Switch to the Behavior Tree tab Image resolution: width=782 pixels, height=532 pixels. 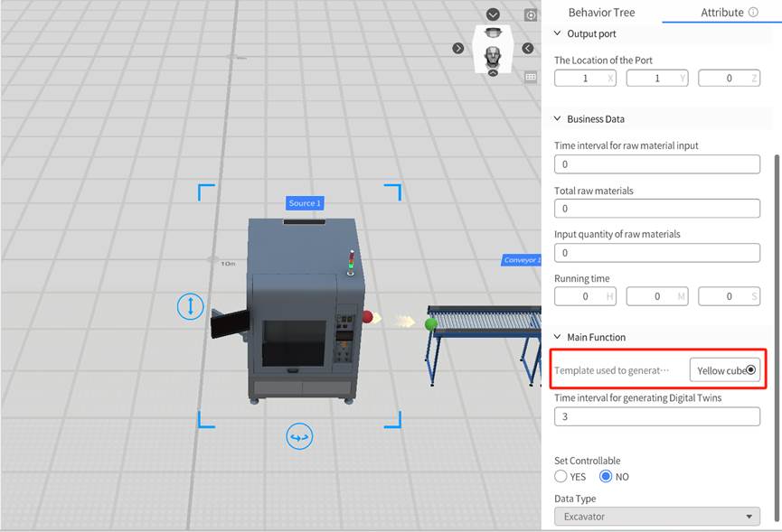coord(601,13)
